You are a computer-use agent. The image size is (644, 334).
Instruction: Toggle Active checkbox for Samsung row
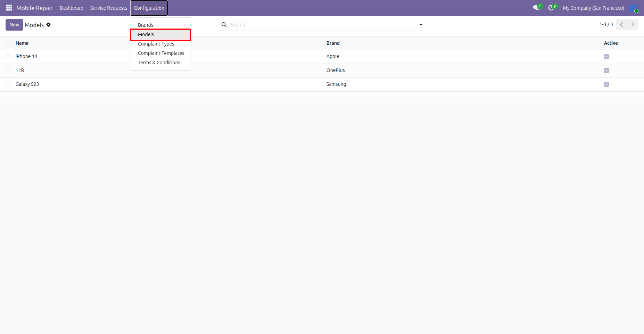pyautogui.click(x=606, y=84)
